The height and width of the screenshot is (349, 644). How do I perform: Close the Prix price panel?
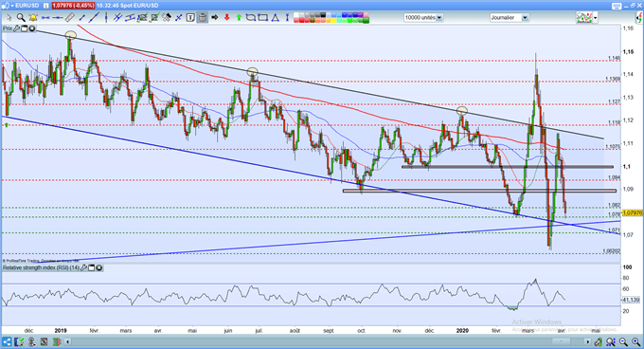pos(31,28)
